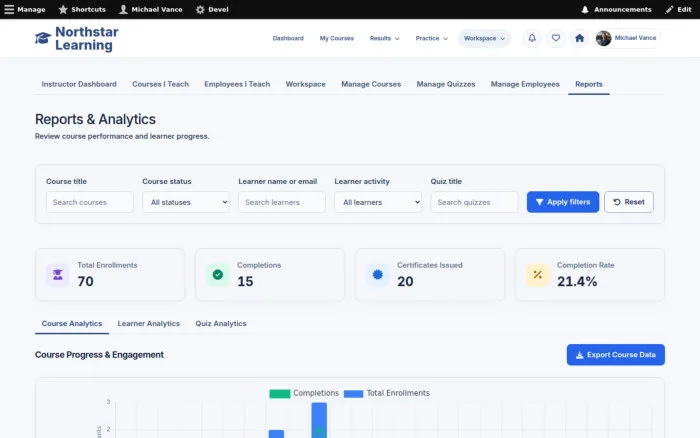Screen dimensions: 700x438
Task: Switch to Quiz Analytics tab
Action: [x=221, y=324]
